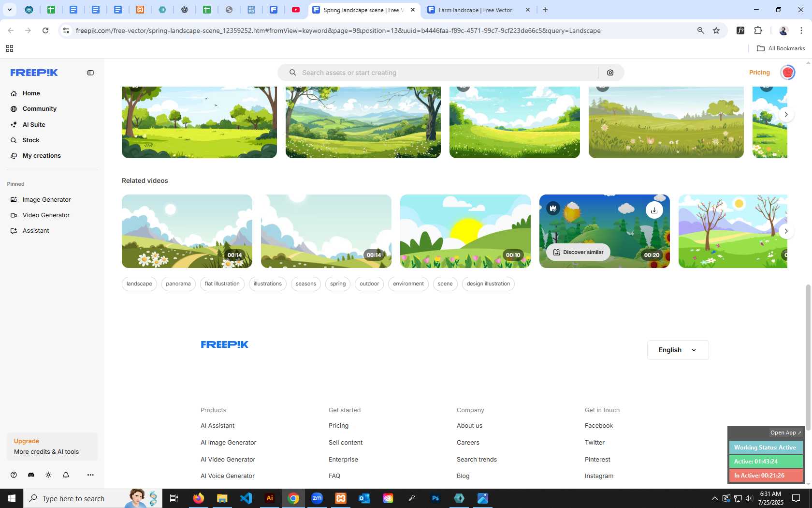Show next related images carousel arrow

(x=786, y=115)
